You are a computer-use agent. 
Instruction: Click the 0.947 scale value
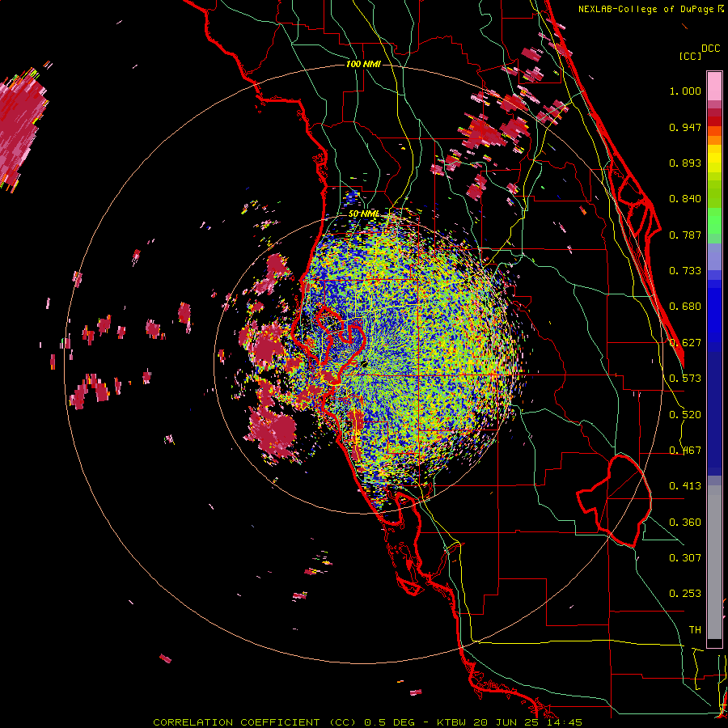click(685, 127)
